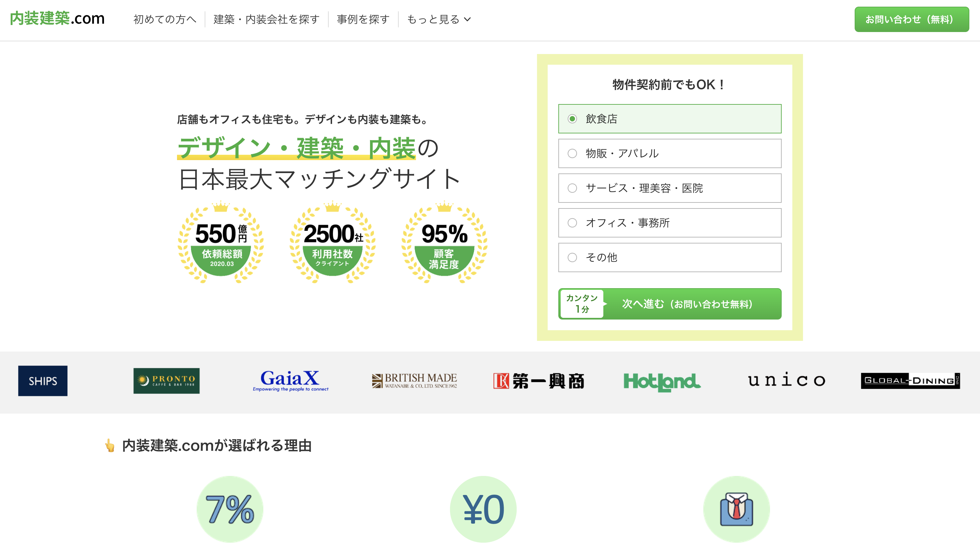Expand the もっと見る menu
Screen dimensions: 980x553
[439, 19]
